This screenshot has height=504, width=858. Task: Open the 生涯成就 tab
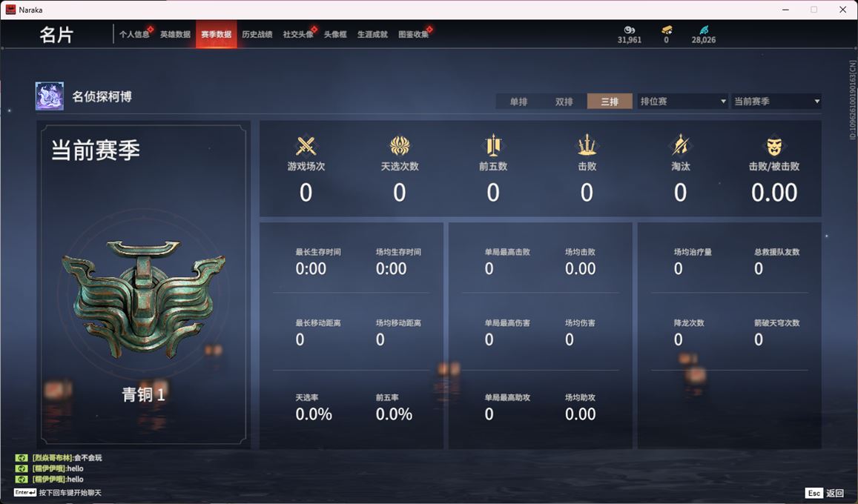pos(372,34)
